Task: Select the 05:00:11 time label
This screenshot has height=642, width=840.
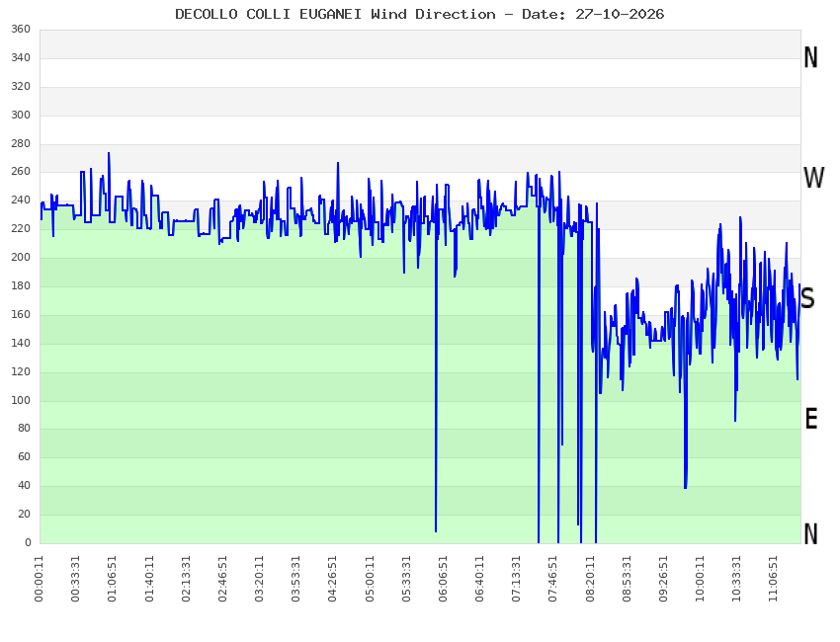Action: tap(370, 579)
